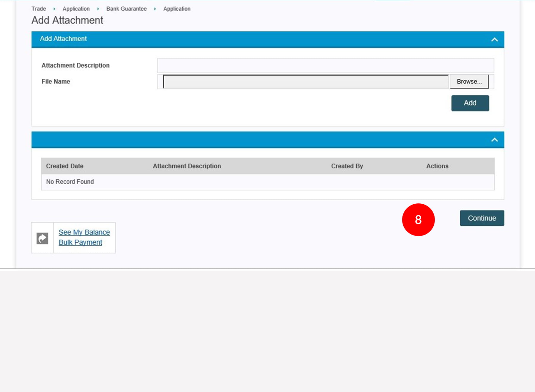The image size is (535, 392).
Task: Click the Add button
Action: (x=470, y=103)
